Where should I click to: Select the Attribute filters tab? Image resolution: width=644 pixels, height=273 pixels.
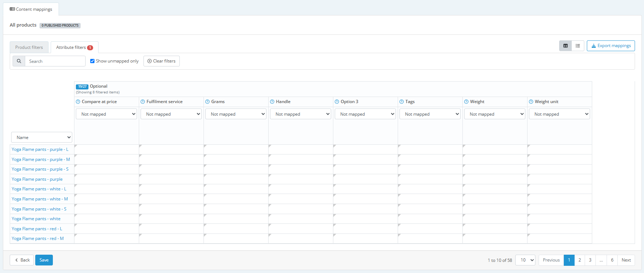coord(74,47)
